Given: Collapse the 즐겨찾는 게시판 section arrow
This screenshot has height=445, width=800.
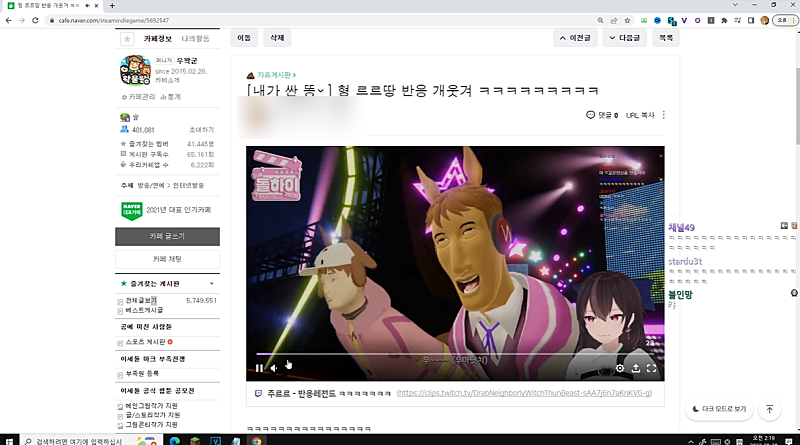Looking at the screenshot, I should [212, 284].
